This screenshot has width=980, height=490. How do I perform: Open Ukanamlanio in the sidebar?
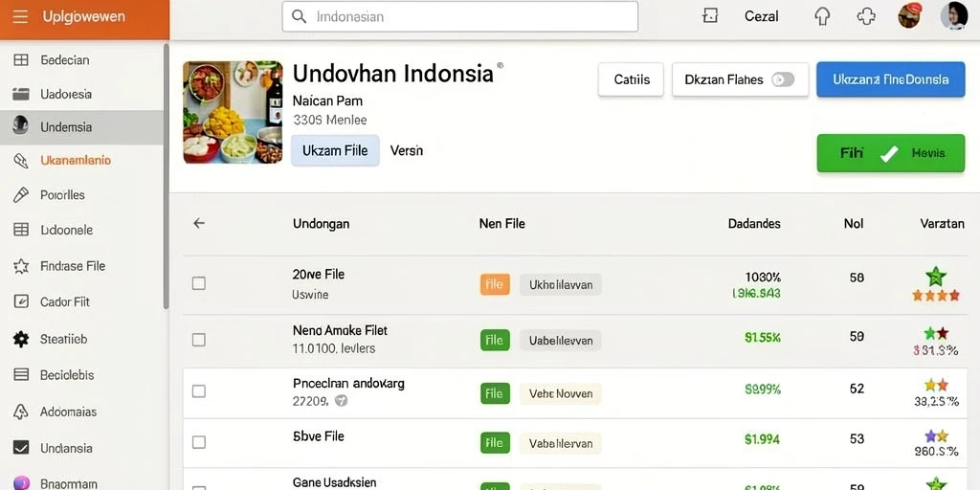click(x=76, y=161)
